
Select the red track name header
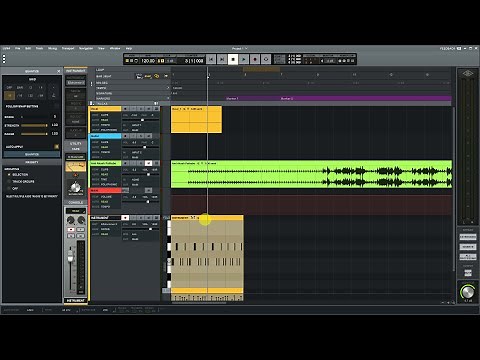tap(105, 190)
